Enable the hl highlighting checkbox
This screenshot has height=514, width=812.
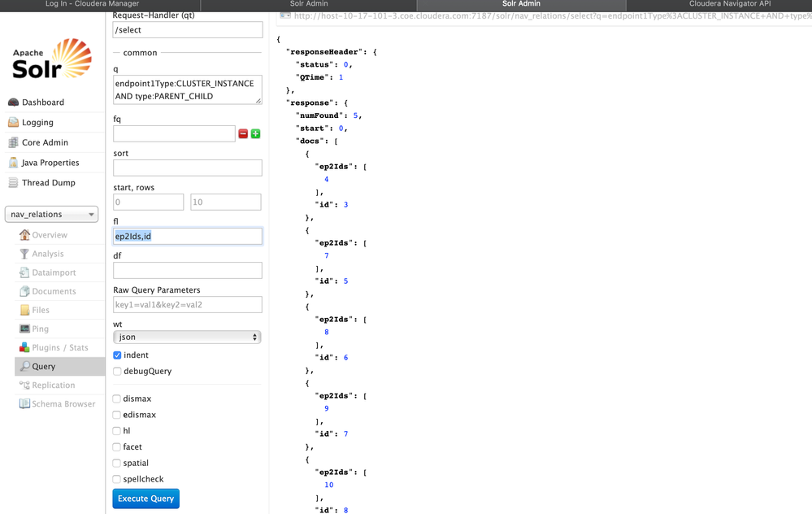click(117, 431)
